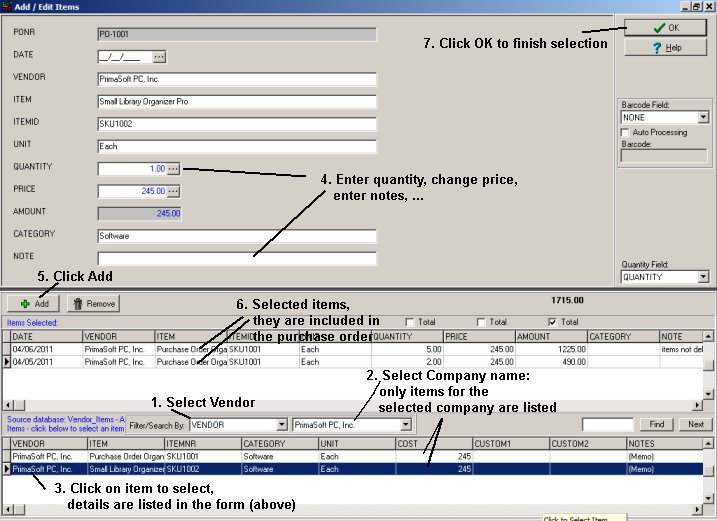Click the scroll up arrow of source items grid
717x521 pixels.
(708, 443)
